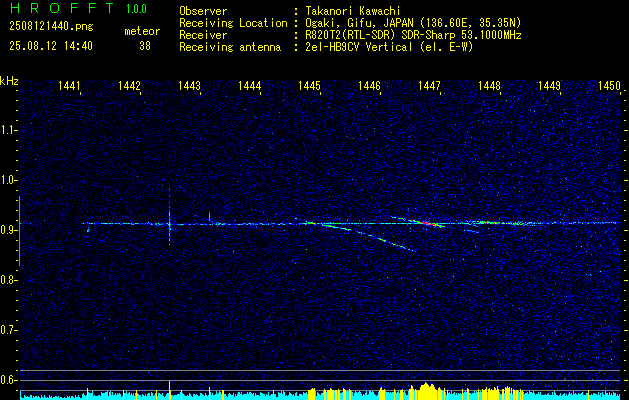
Task: Click the 1443 time axis label
Action: point(189,86)
